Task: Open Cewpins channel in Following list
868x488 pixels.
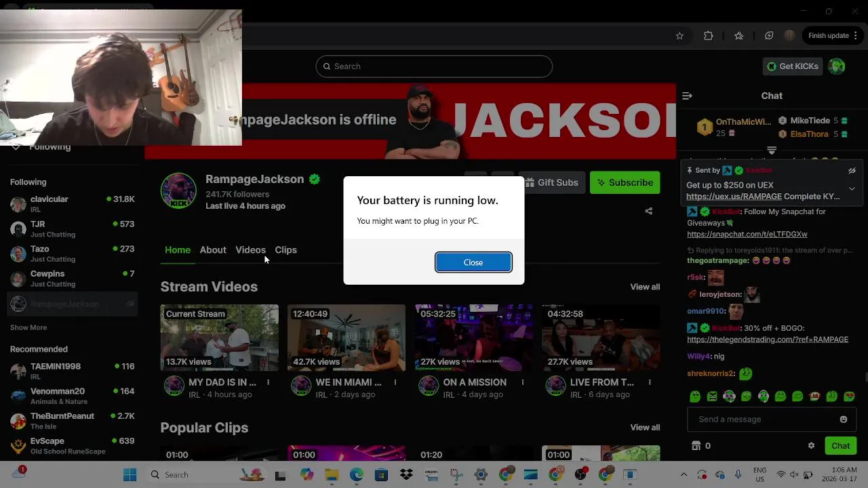Action: pyautogui.click(x=72, y=278)
